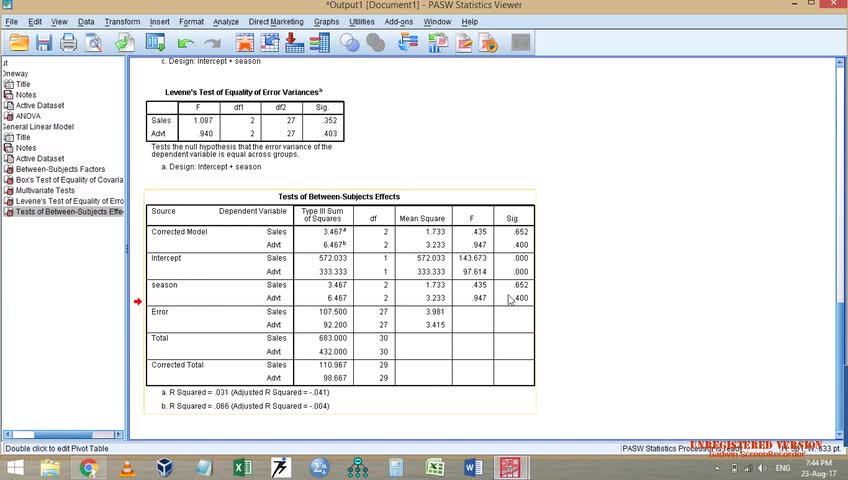
Task: Open the Data menu
Action: (85, 22)
